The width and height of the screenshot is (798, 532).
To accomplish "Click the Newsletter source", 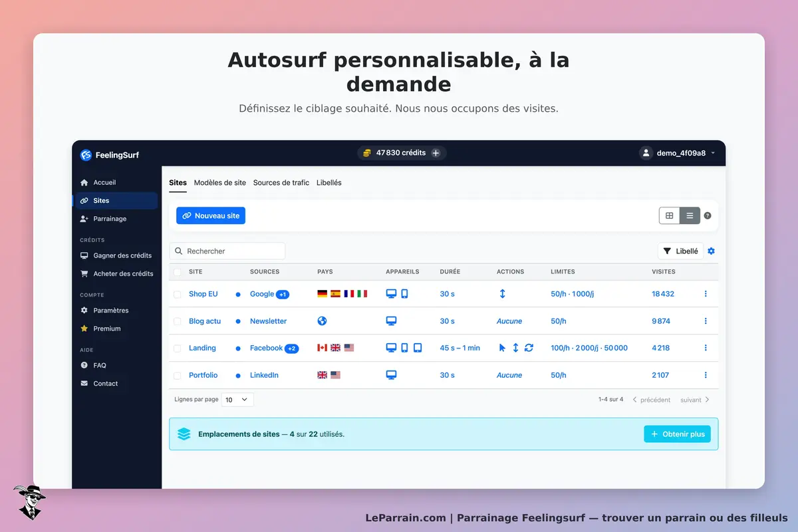I will click(x=268, y=321).
